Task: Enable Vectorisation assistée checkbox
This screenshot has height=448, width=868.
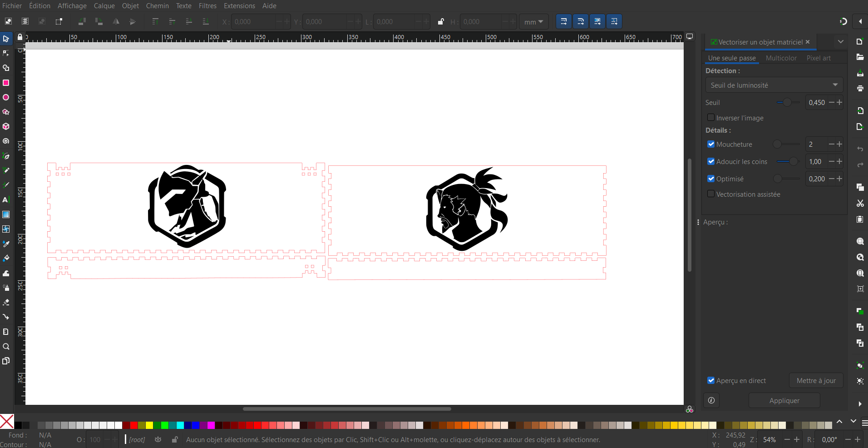Action: point(711,194)
